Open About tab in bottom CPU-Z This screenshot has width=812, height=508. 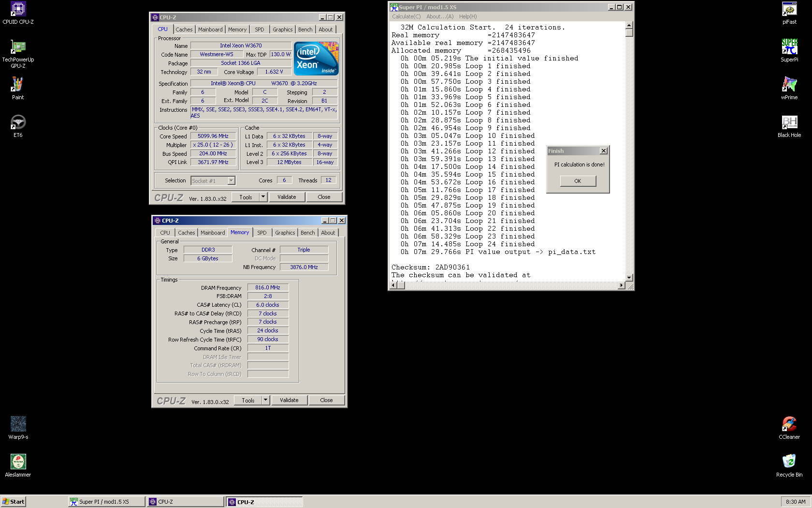tap(328, 233)
